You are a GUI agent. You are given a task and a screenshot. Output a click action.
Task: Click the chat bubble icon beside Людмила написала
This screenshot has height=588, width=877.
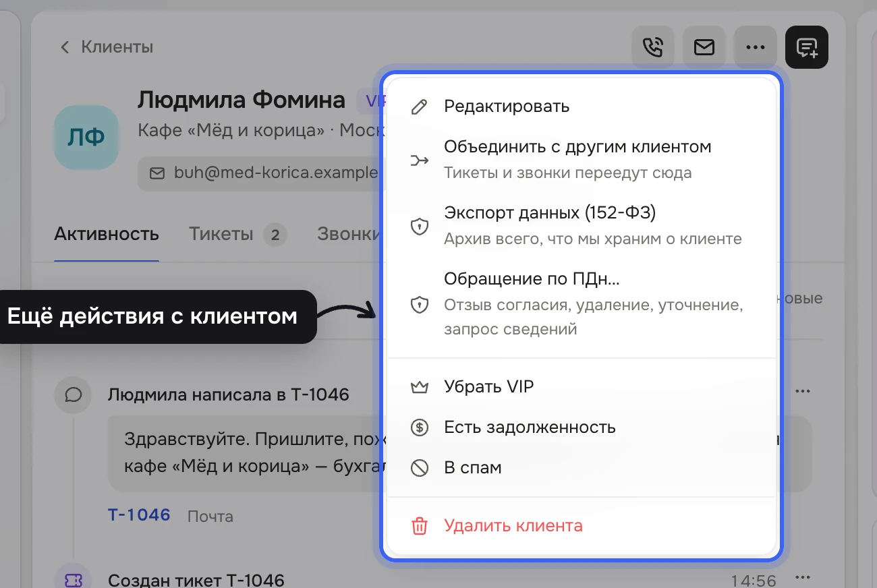click(x=73, y=394)
